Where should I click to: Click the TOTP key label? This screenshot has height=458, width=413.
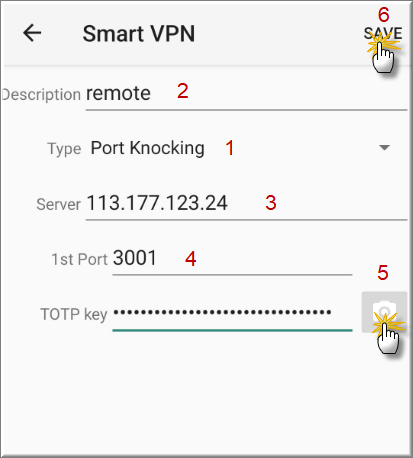point(74,314)
